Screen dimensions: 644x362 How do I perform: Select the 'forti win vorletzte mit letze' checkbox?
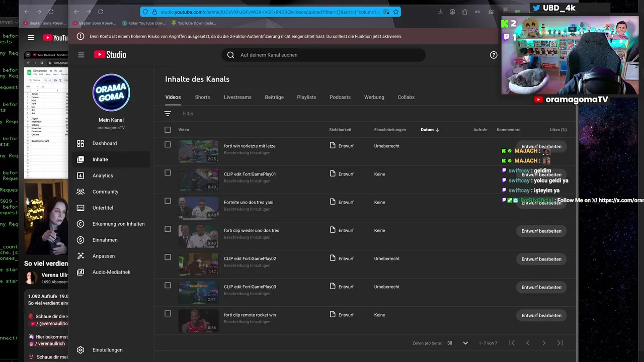tap(168, 144)
